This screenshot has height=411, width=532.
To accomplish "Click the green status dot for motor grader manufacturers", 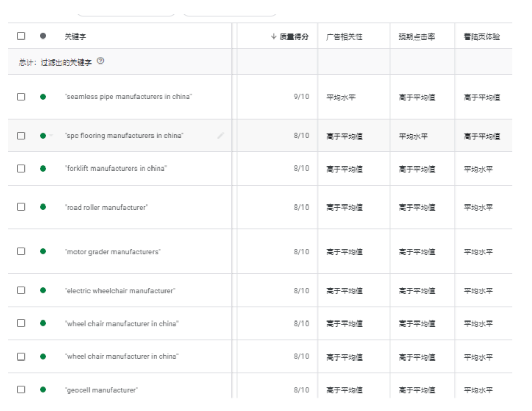I will tap(43, 251).
